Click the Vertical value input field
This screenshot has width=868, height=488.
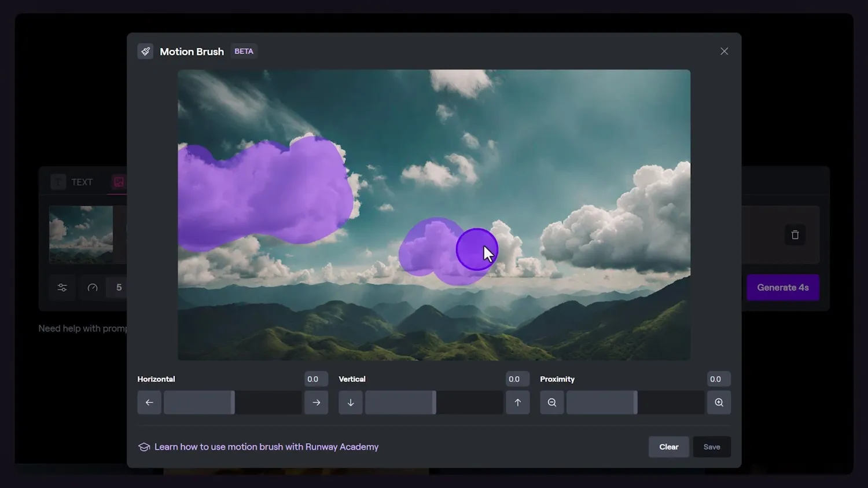(514, 379)
